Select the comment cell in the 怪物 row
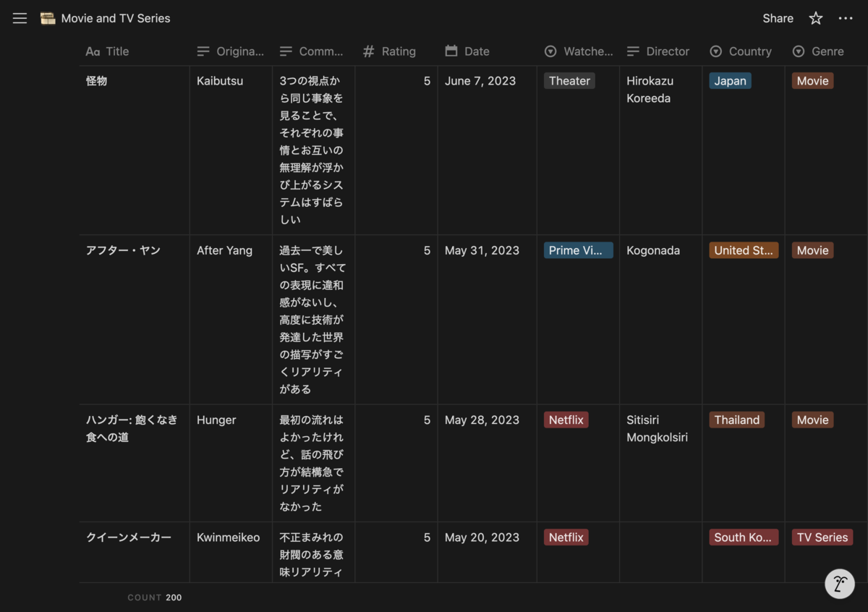The width and height of the screenshot is (868, 612). click(x=313, y=150)
